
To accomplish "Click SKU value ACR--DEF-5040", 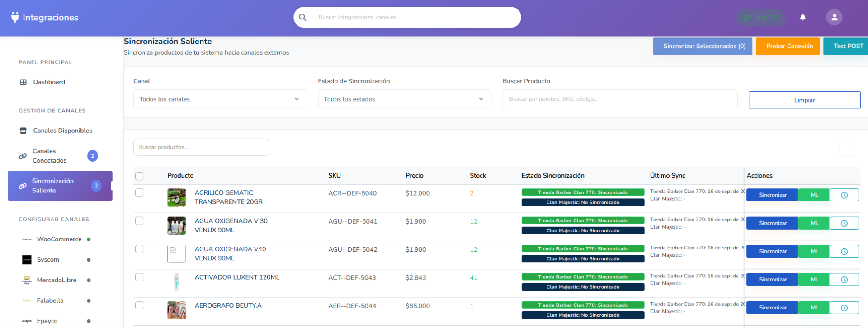I will [x=352, y=193].
